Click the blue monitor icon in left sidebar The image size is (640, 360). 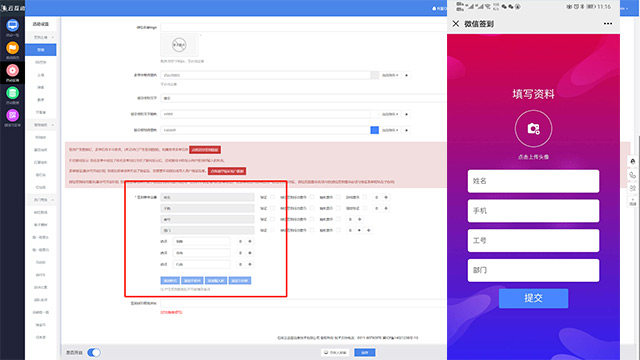pyautogui.click(x=12, y=25)
